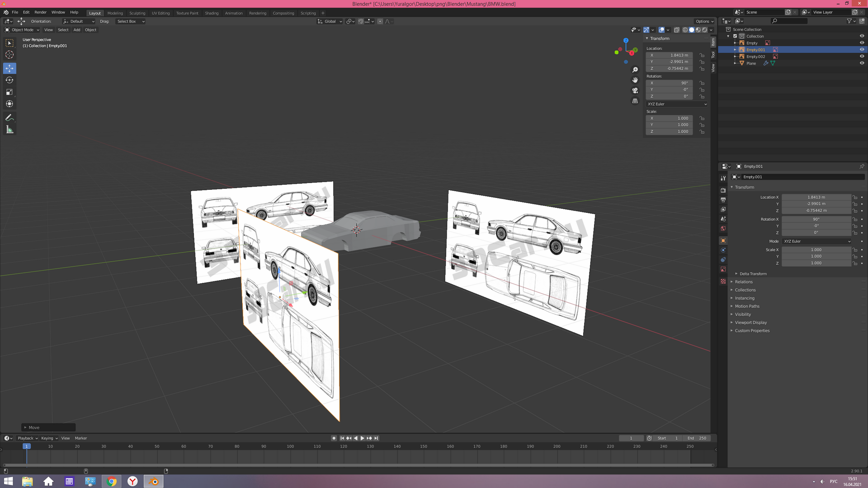Toggle snapping magnet in header
Screen dimensions: 868x488
tap(361, 21)
